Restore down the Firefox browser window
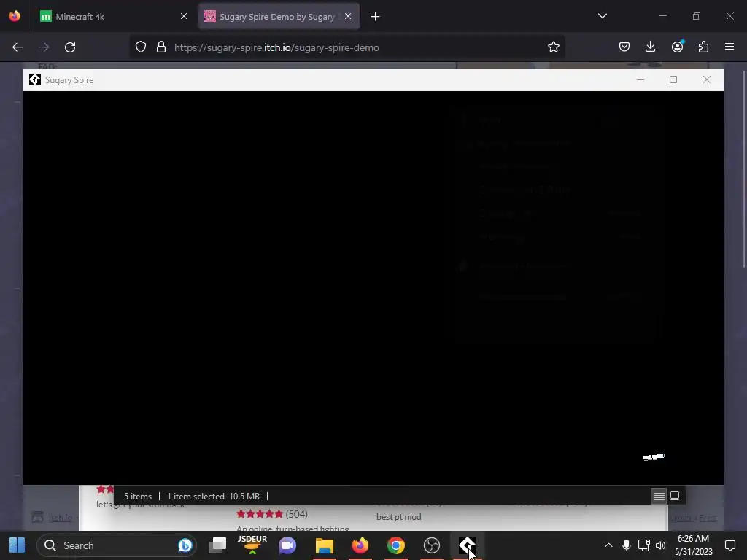 (697, 16)
